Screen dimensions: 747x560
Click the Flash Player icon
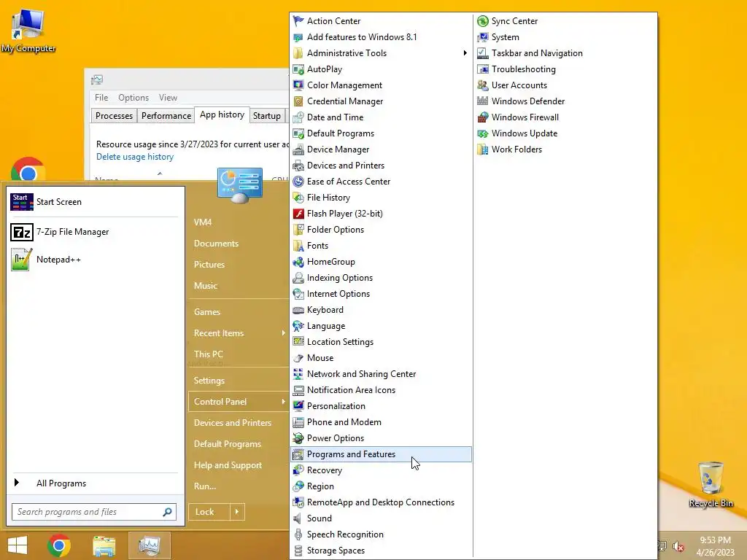(x=298, y=214)
